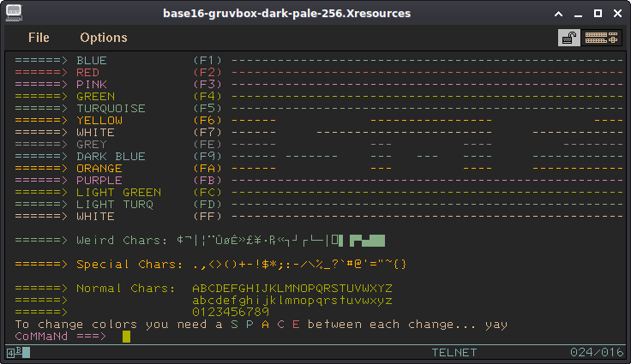
Task: Click the DARK BLUE label text
Action: [111, 157]
